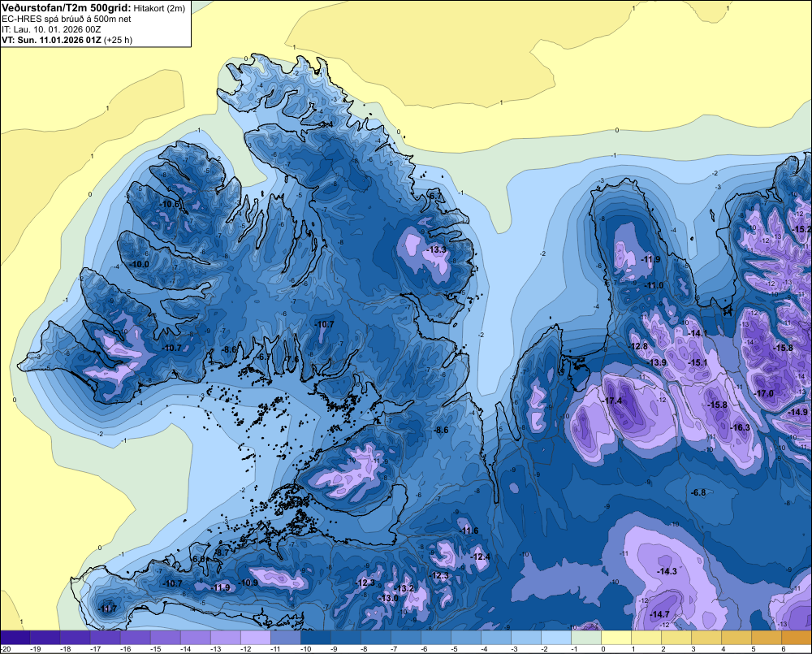Click the VT: Sun. 11.01.2026 01Z valid time
The height and width of the screenshot is (654, 812).
point(52,40)
